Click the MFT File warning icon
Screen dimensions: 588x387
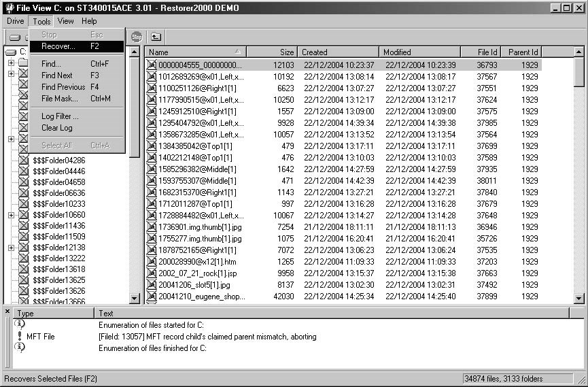click(x=20, y=337)
